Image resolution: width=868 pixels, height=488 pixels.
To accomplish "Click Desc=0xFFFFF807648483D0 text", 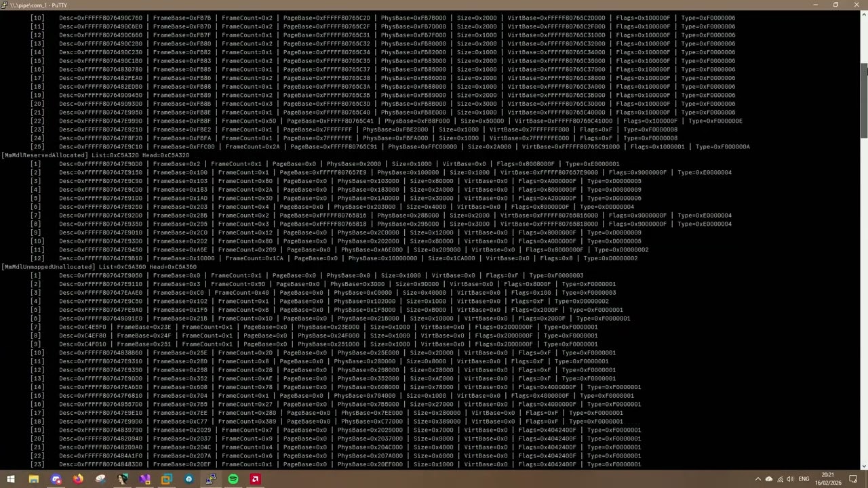I will [101, 464].
